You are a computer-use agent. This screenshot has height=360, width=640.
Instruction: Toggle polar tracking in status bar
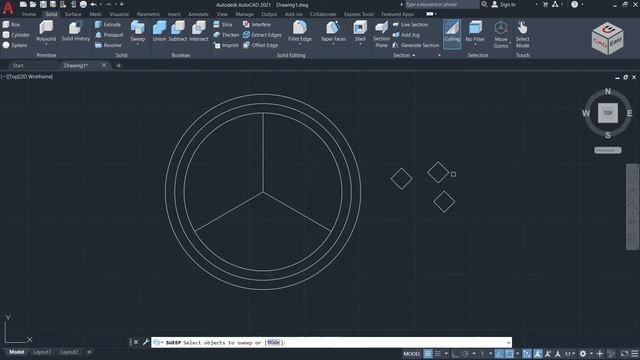(465, 353)
